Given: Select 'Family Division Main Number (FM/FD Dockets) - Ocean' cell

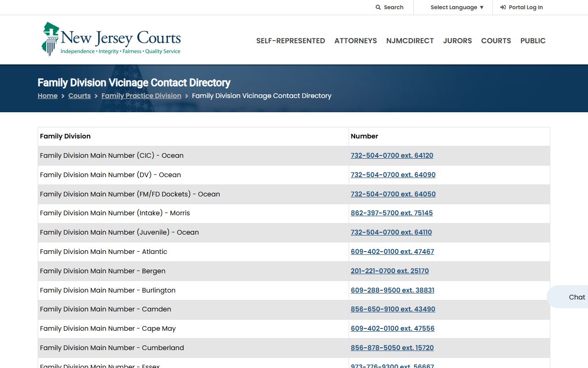Looking at the screenshot, I should coord(193,195).
